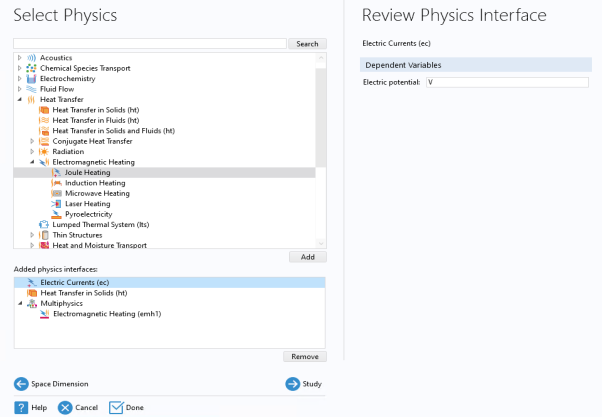Expand the Conjugate Heat Transfer node
The height and width of the screenshot is (417, 602).
tap(32, 141)
